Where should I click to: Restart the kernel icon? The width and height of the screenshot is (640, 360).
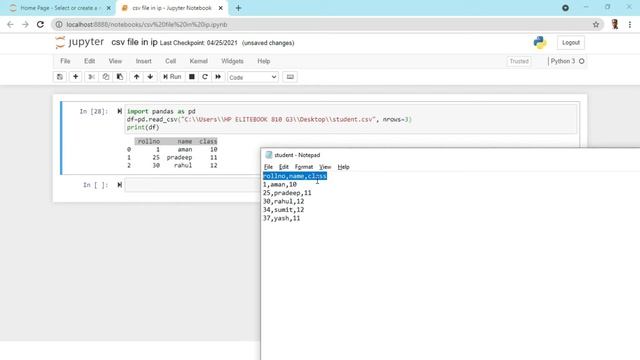tap(205, 77)
